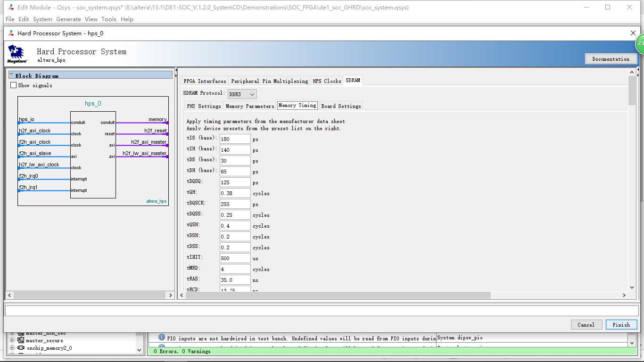Switch to the FPGA Interfaces tab
Screen dimensions: 644x362
[x=205, y=81]
